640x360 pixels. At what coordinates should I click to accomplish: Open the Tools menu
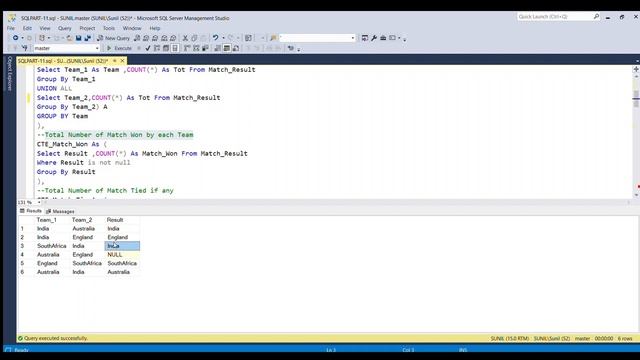[x=109, y=28]
